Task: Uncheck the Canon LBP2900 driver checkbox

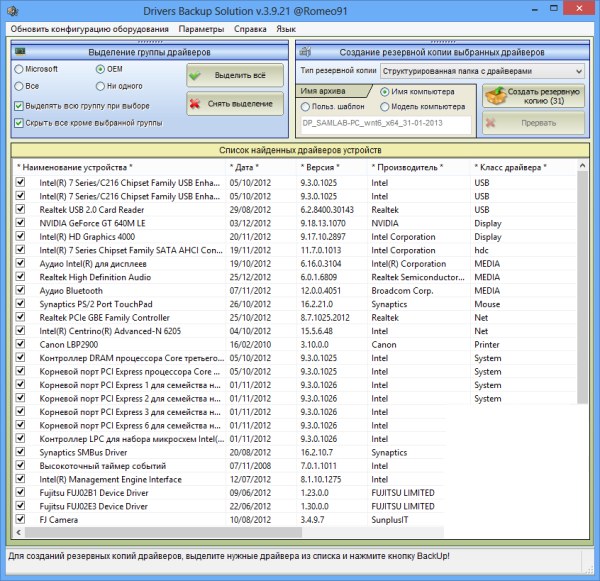Action: point(20,342)
